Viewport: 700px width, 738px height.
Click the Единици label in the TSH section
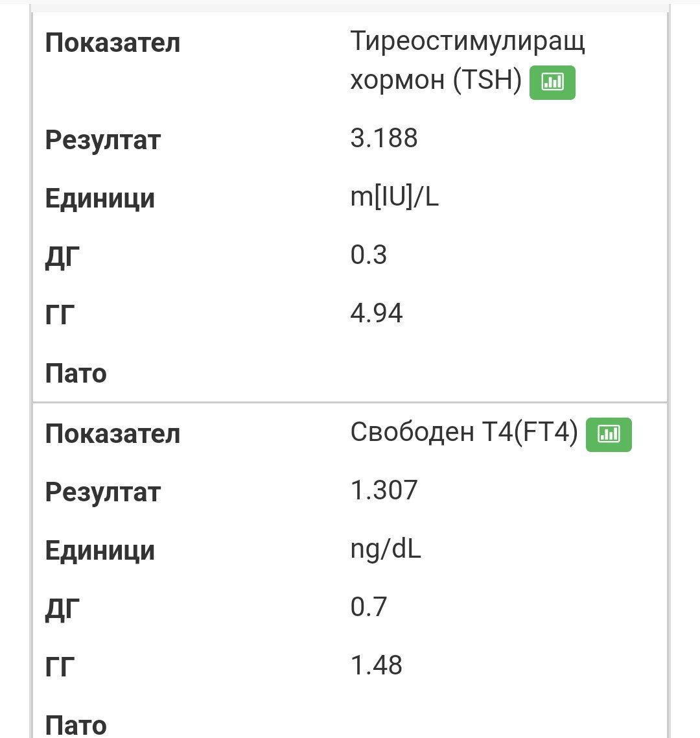click(100, 198)
